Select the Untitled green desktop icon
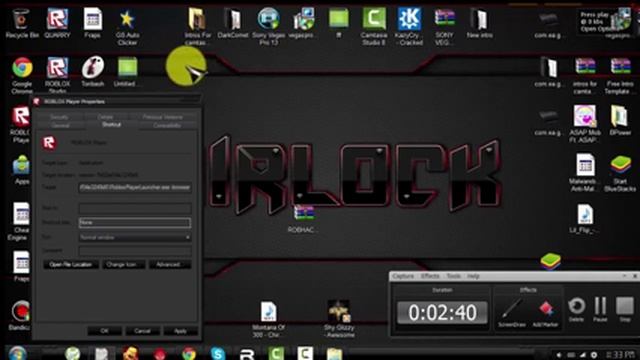640x360 pixels. click(127, 71)
